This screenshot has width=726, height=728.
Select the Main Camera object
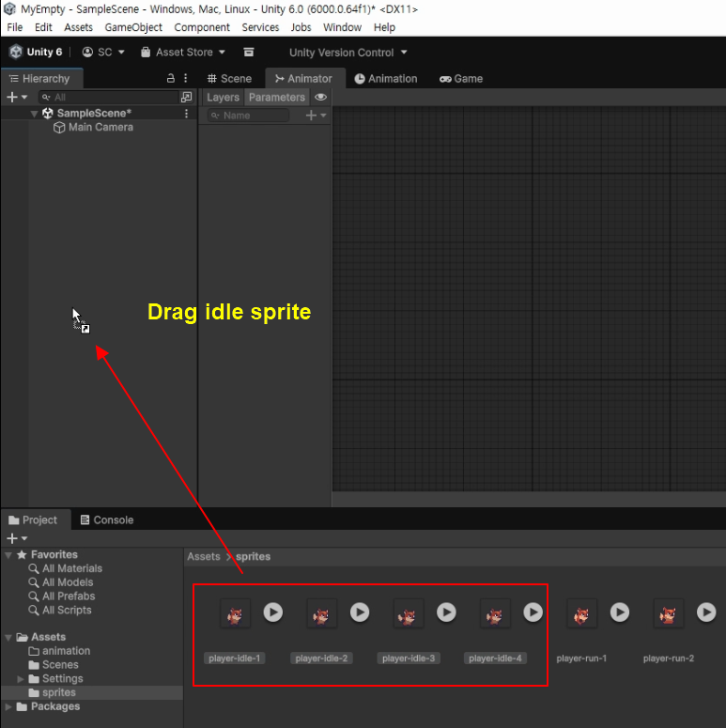click(100, 128)
